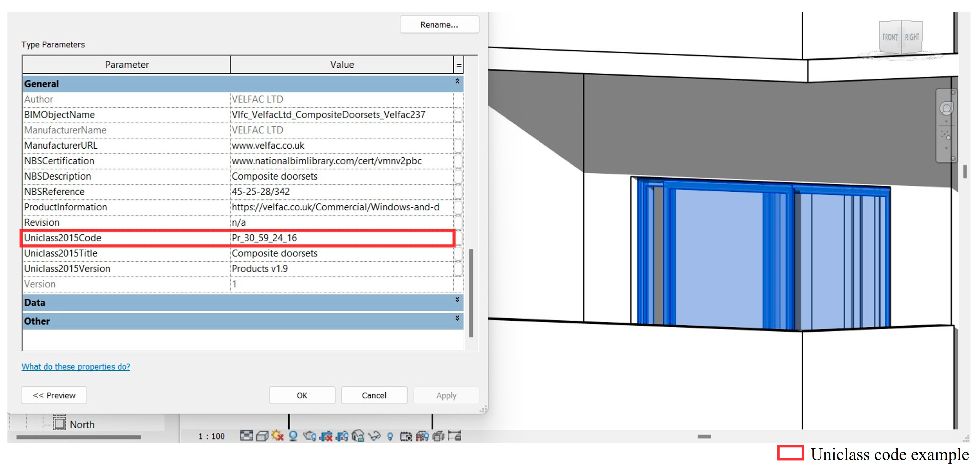Collapse the General parameter group
The width and height of the screenshot is (980, 475).
(457, 81)
